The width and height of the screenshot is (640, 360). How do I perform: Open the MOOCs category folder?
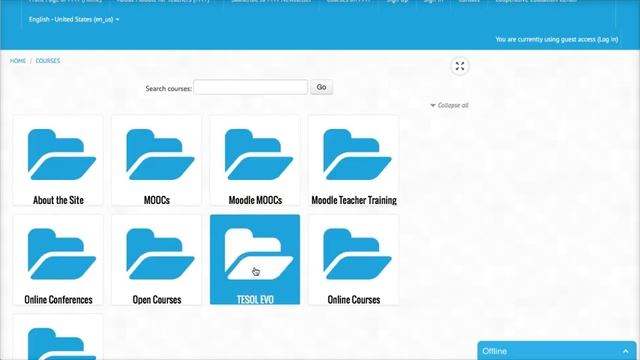click(156, 160)
